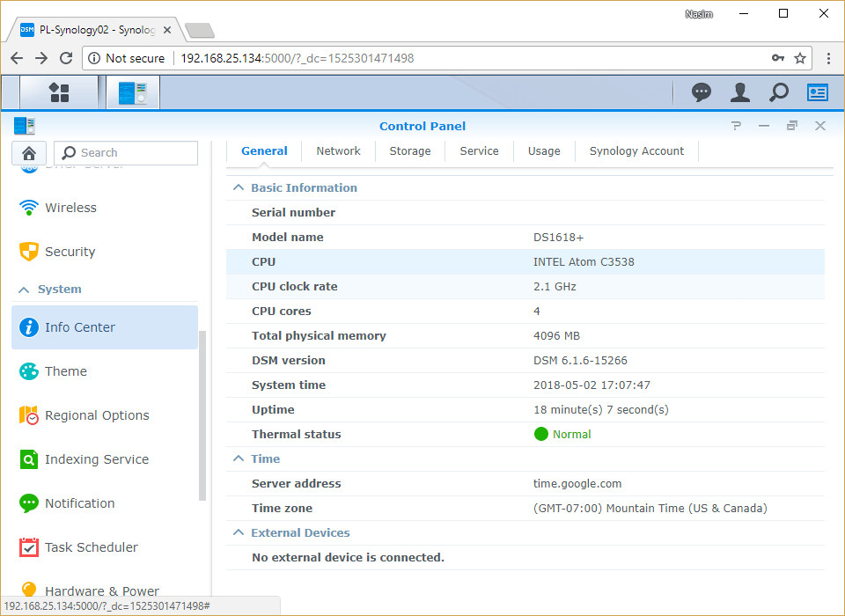Click the Control Panel home icon

coord(29,153)
